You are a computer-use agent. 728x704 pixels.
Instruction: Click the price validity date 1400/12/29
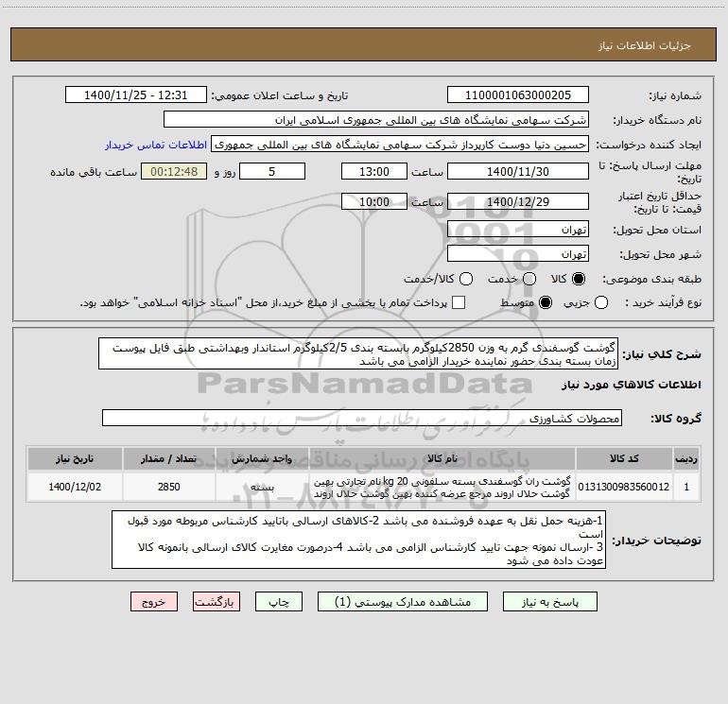[518, 202]
